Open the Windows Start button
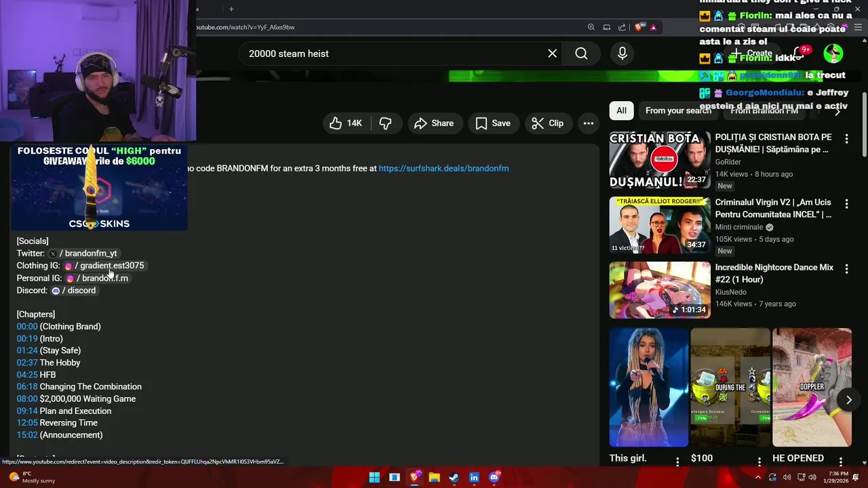Image resolution: width=868 pixels, height=488 pixels. tap(374, 477)
